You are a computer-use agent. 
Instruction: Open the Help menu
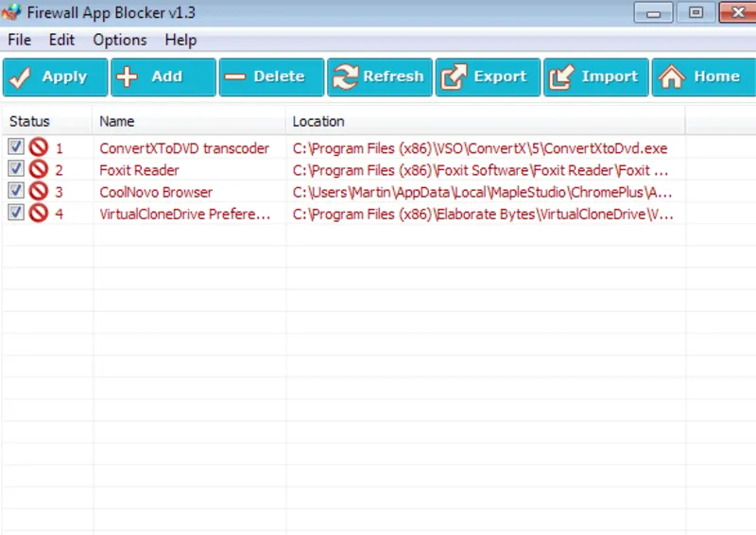coord(180,40)
